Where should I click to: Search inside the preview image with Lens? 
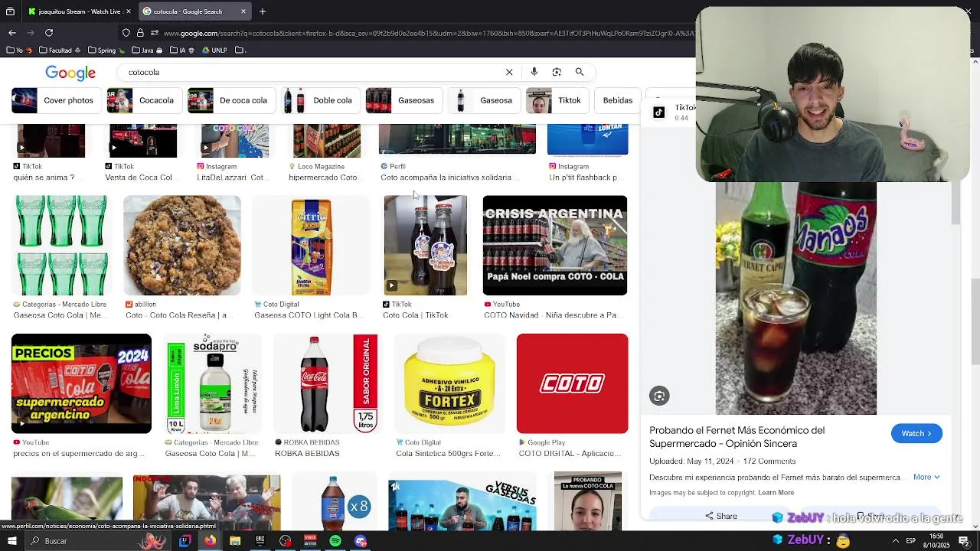(659, 396)
